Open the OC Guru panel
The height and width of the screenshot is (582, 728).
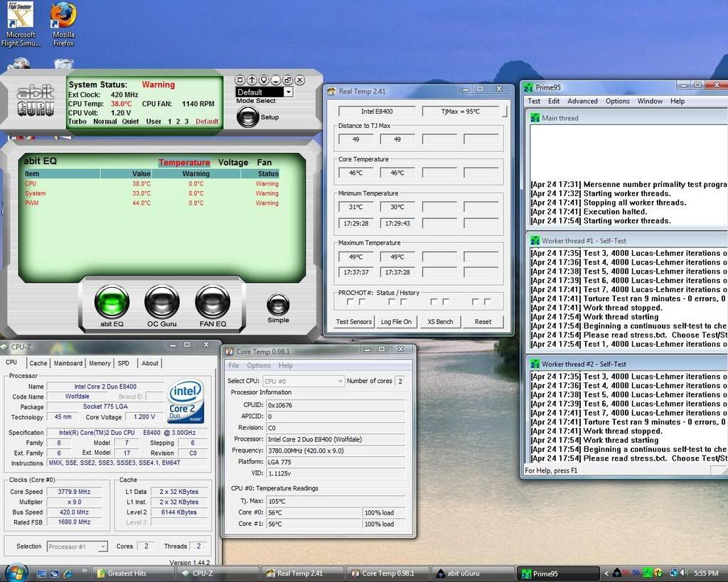click(161, 302)
